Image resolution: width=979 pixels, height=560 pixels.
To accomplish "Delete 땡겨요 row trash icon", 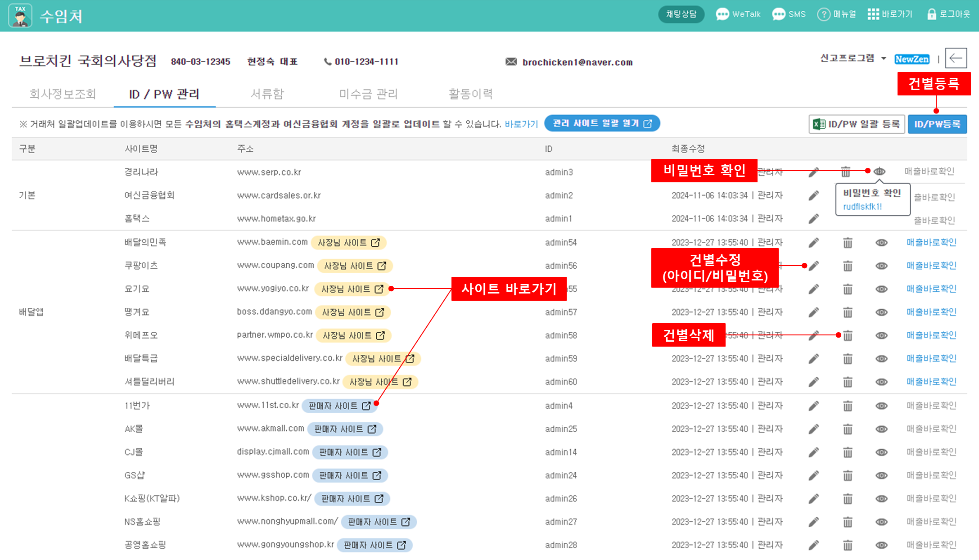I will click(x=848, y=312).
